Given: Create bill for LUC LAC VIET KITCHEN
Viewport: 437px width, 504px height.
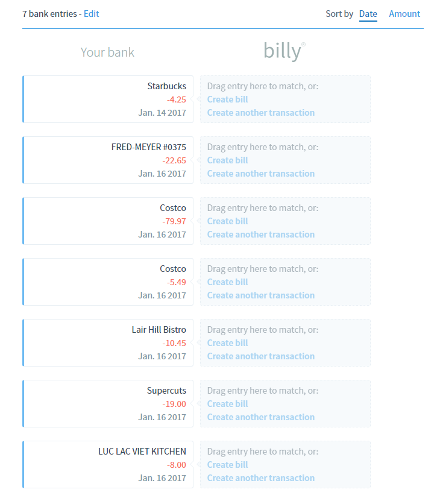Looking at the screenshot, I should tap(227, 465).
